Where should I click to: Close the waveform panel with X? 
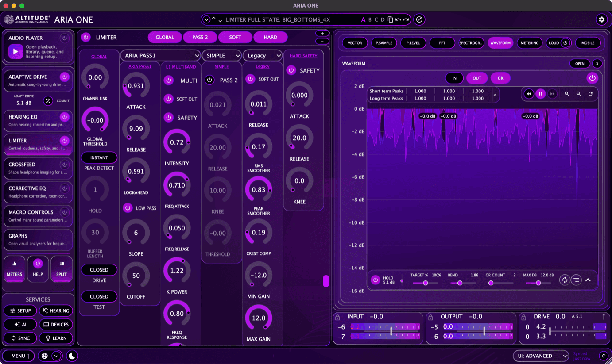597,64
